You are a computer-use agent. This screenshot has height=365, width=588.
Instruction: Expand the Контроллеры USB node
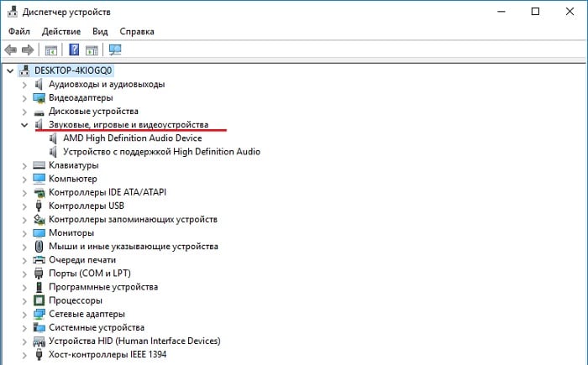tap(24, 206)
